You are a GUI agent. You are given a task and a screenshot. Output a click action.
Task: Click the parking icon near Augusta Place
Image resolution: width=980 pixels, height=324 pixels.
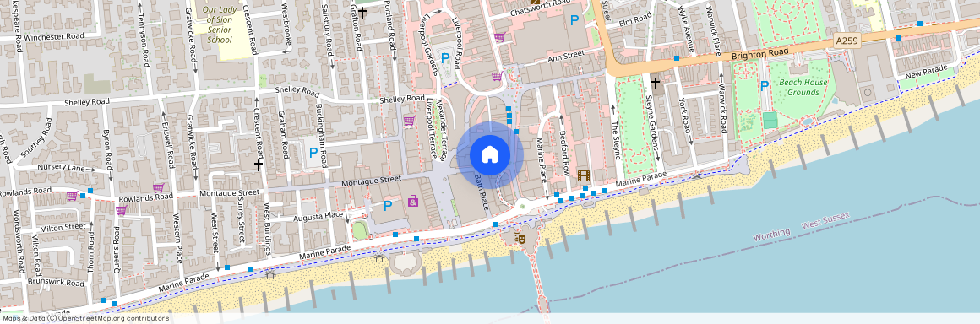388,205
